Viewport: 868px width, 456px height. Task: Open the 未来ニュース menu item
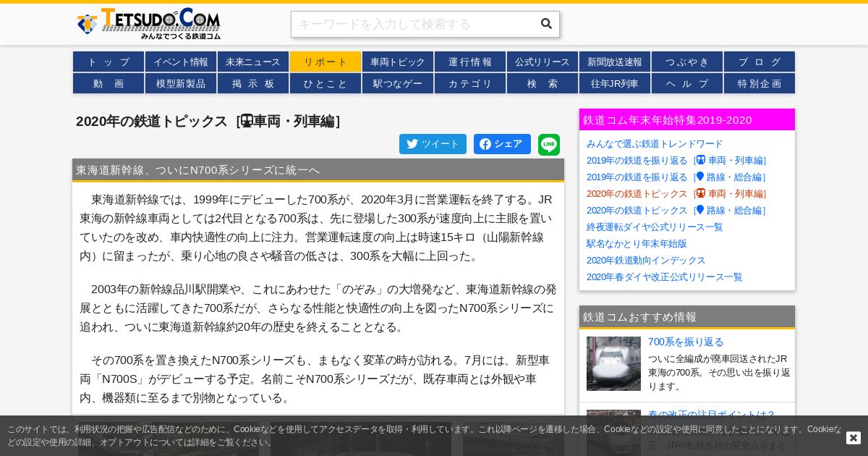pyautogui.click(x=253, y=62)
